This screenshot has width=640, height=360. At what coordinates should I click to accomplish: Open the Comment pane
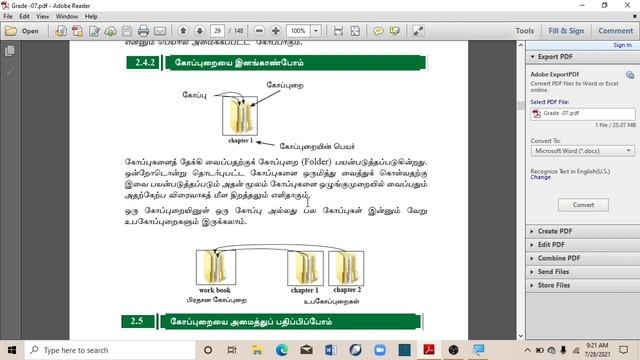616,31
